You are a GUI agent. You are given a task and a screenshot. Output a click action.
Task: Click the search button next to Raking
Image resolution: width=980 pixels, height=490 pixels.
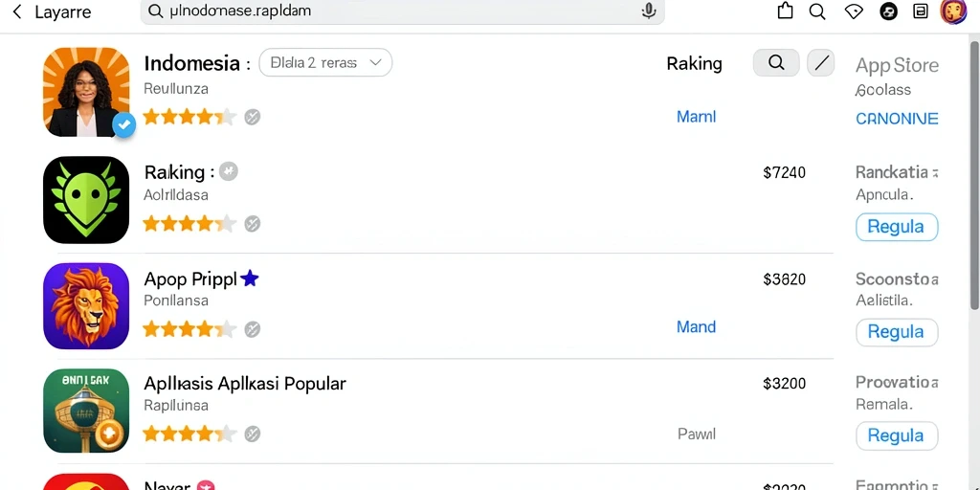[x=776, y=62]
